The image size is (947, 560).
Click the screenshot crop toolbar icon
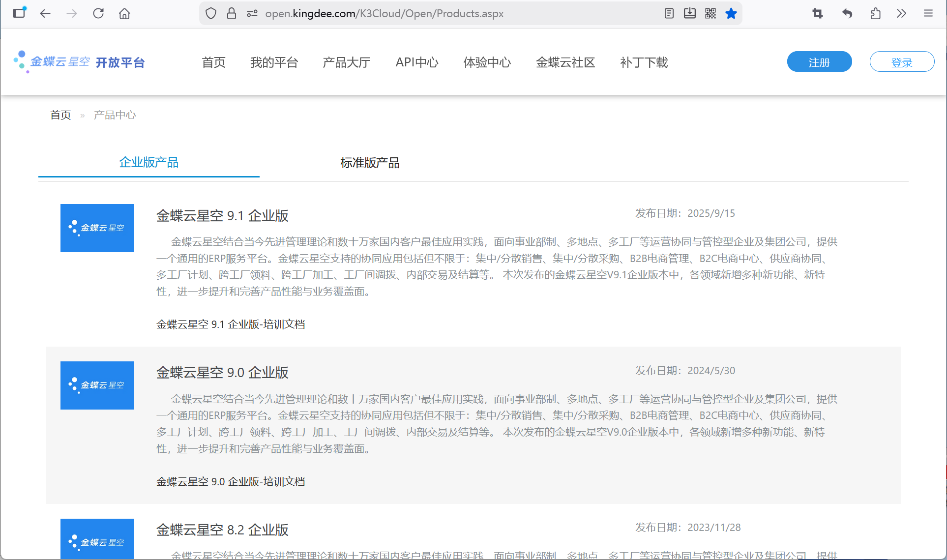[x=818, y=13]
